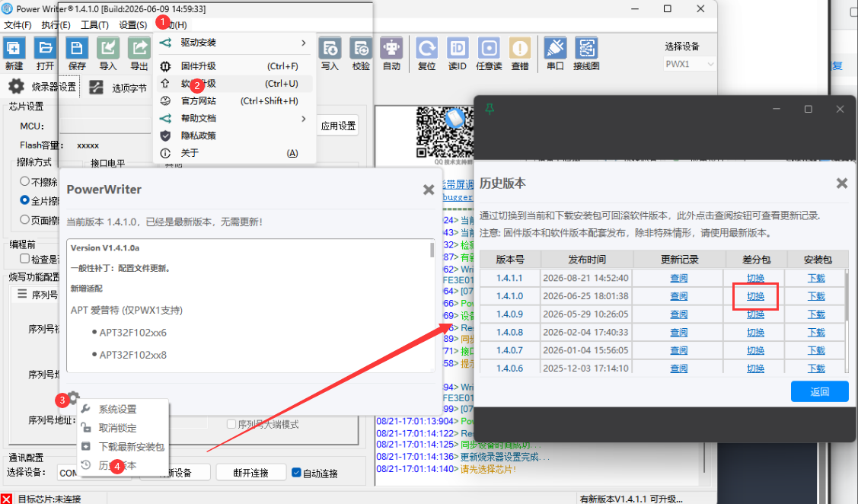Click the 应用设置 button
This screenshot has height=504, width=858.
point(338,126)
